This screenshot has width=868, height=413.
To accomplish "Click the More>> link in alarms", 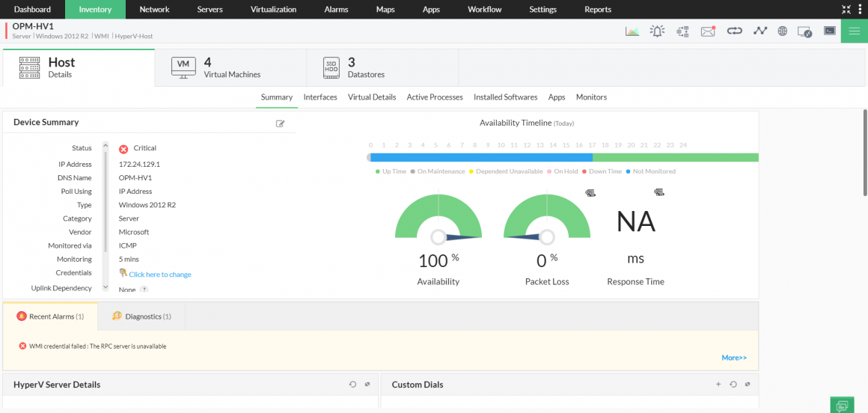I will point(733,358).
